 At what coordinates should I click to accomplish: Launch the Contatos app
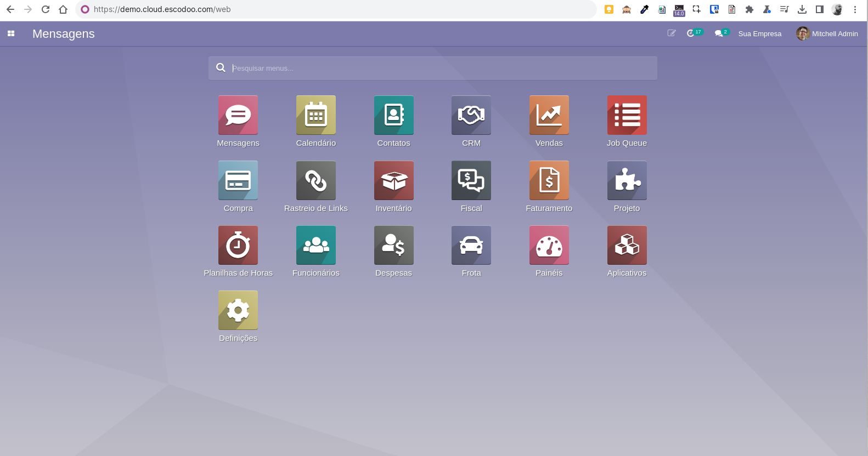click(394, 115)
